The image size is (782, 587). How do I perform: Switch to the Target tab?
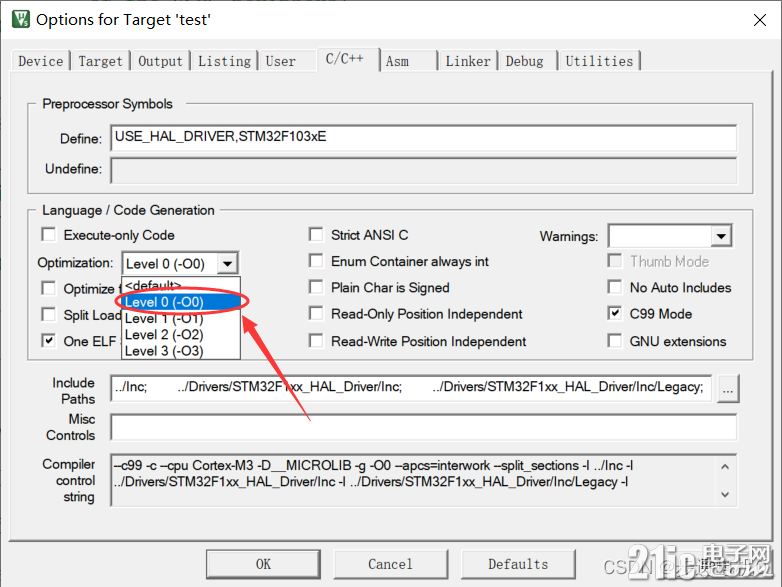click(x=100, y=61)
